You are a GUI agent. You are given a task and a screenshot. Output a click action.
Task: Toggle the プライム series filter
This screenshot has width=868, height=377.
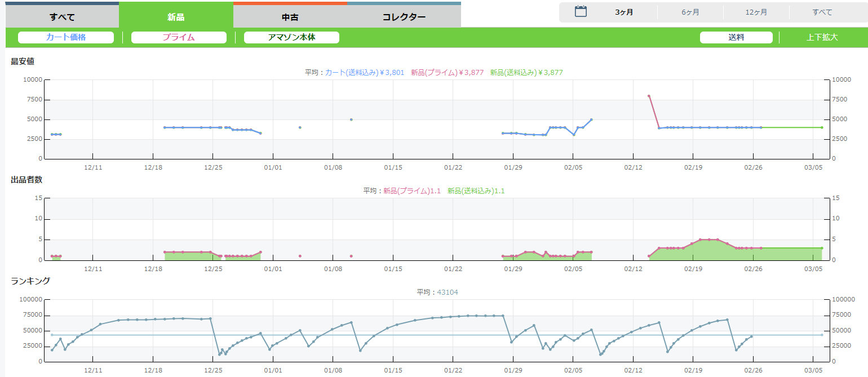(x=179, y=38)
